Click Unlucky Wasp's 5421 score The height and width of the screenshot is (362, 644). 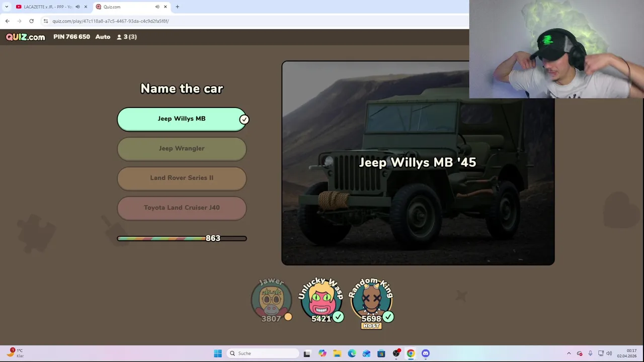point(321,318)
